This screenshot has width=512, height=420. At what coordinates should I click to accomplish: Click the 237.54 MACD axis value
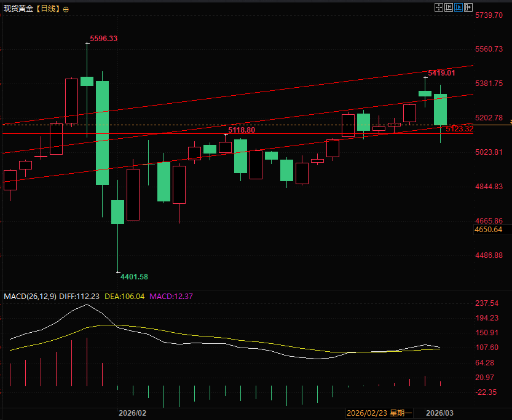[x=487, y=303]
